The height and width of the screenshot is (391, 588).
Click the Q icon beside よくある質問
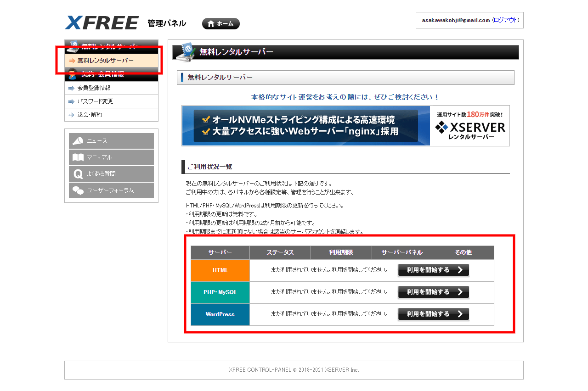[78, 174]
